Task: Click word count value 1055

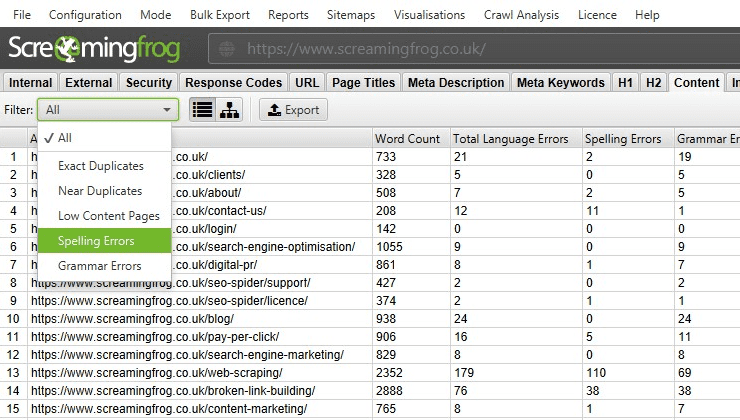Action: (389, 247)
